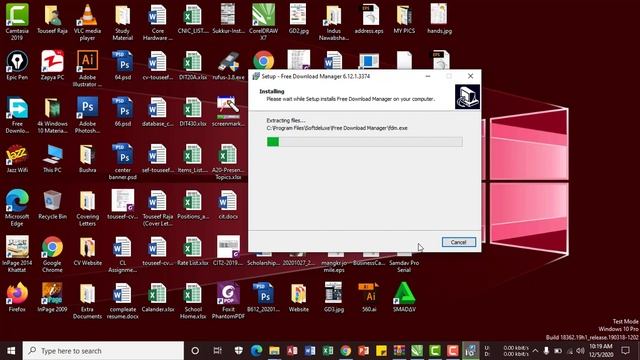The height and width of the screenshot is (360, 640).
Task: Open the notification Action Center
Action: point(625,351)
